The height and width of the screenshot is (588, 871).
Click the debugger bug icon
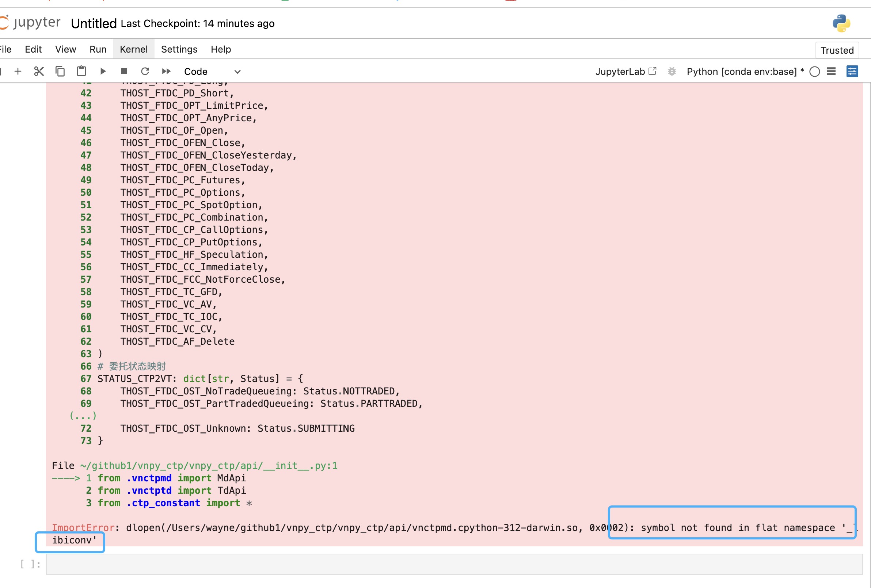coord(672,71)
